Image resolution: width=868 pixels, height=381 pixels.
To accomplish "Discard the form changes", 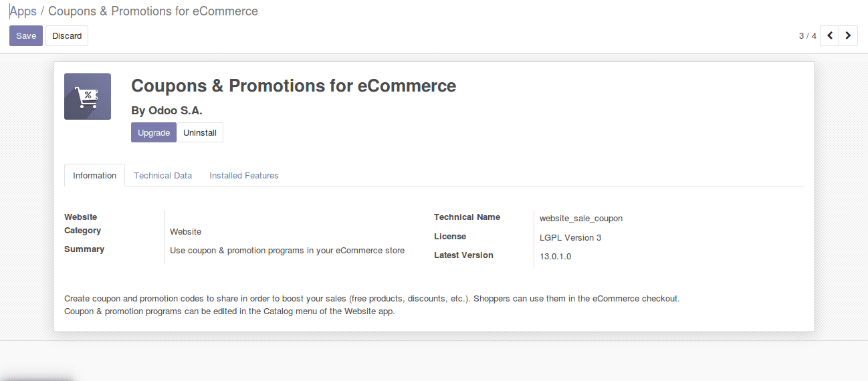I will (67, 36).
